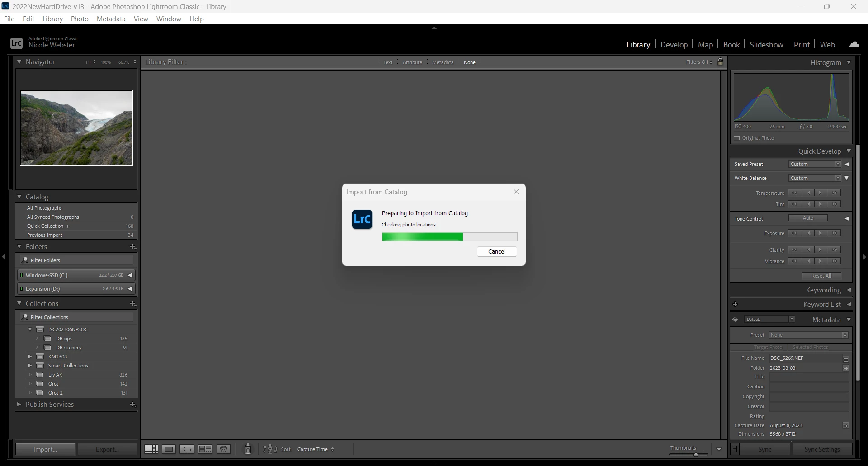Expand Smart Collections set

30,365
